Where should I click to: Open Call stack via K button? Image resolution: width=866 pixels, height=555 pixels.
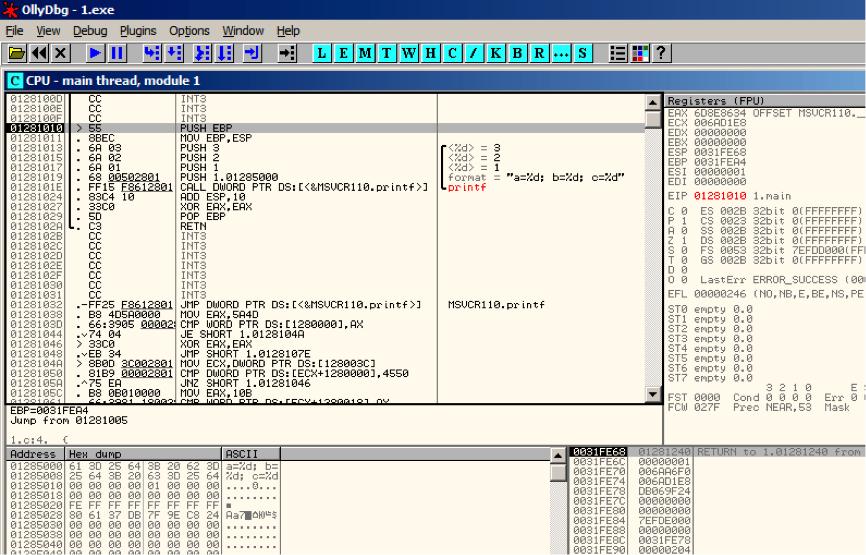[x=496, y=54]
